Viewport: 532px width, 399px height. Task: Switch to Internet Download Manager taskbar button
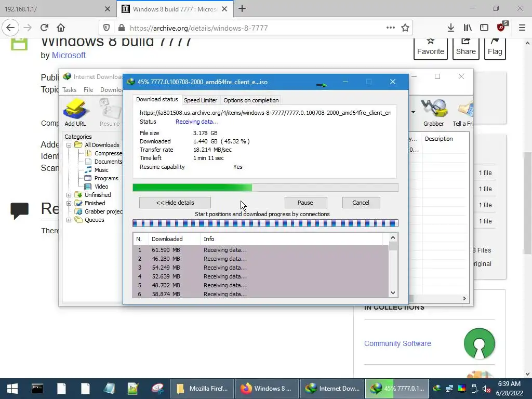332,389
